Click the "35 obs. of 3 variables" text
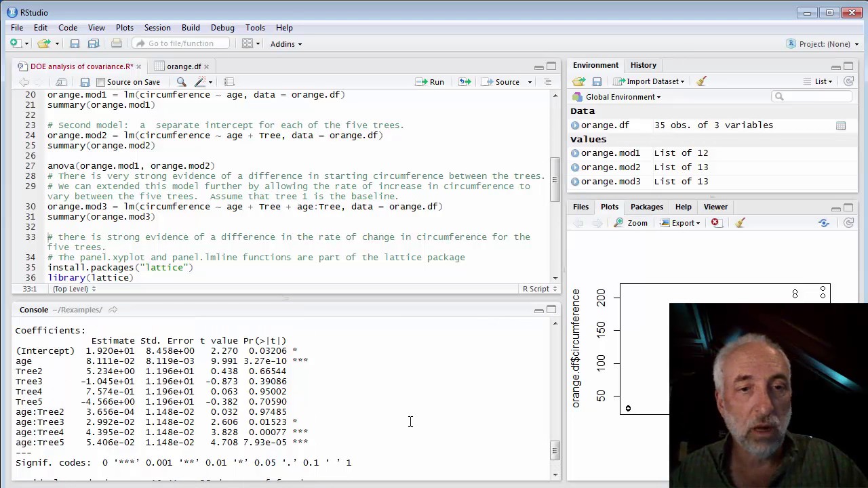The image size is (868, 488). 713,125
